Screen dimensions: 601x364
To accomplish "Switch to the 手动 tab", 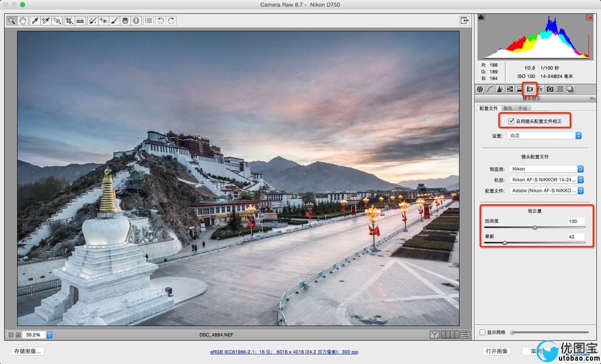I will 523,108.
